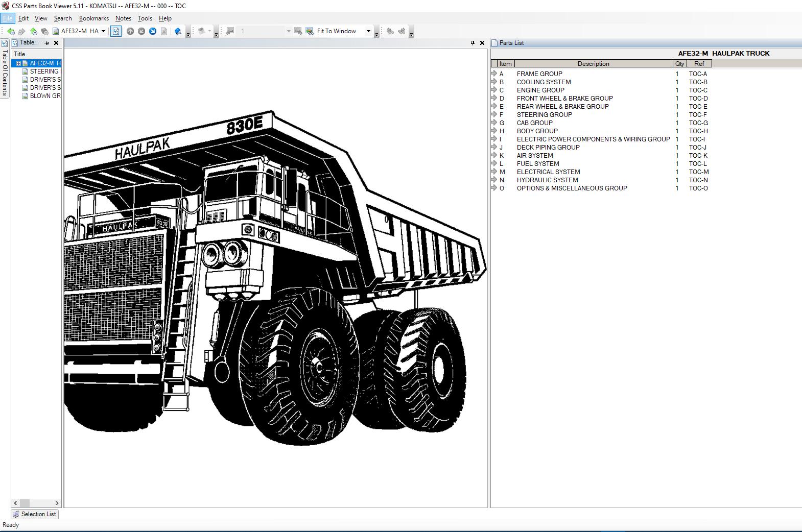This screenshot has width=802, height=532.
Task: Open the File menu
Action: click(8, 18)
